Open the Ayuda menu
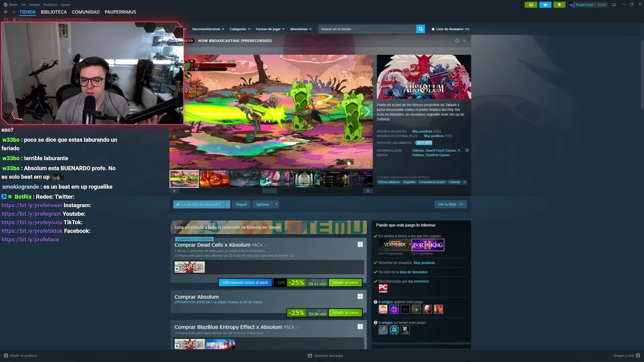 pos(65,5)
